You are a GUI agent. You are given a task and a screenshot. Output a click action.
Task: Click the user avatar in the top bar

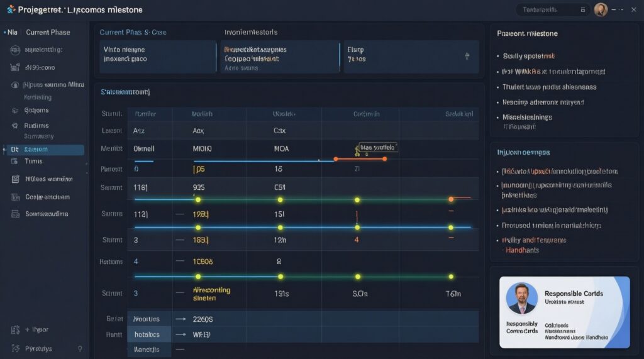pos(601,9)
